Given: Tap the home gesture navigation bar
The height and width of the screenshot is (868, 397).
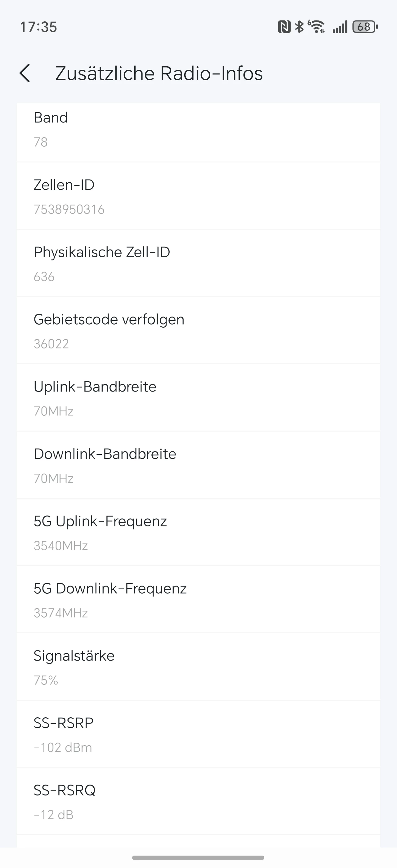Looking at the screenshot, I should (x=198, y=857).
